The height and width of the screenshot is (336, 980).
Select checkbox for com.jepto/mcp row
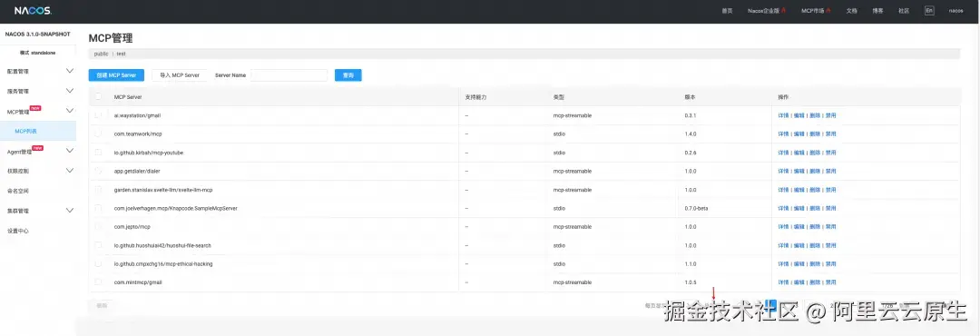(98, 226)
